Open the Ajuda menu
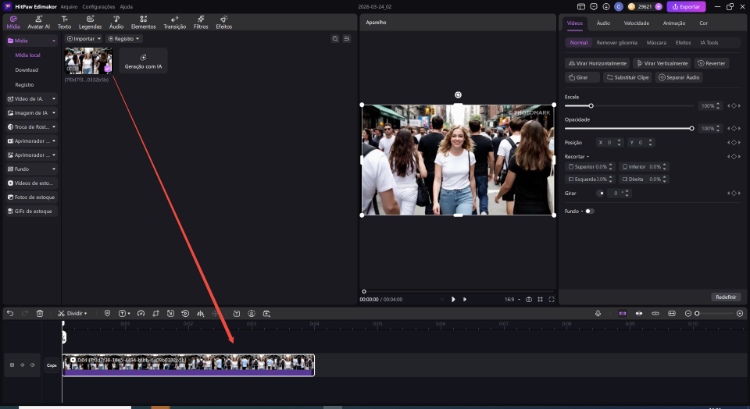The height and width of the screenshot is (409, 750). click(x=126, y=7)
